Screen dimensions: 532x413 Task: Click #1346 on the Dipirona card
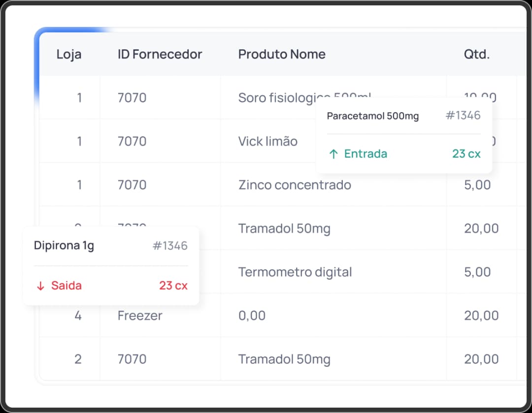point(170,246)
